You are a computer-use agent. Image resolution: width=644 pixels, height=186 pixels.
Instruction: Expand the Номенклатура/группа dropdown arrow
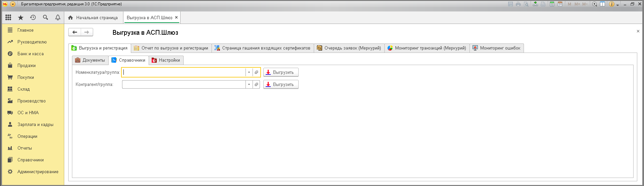[x=249, y=72]
